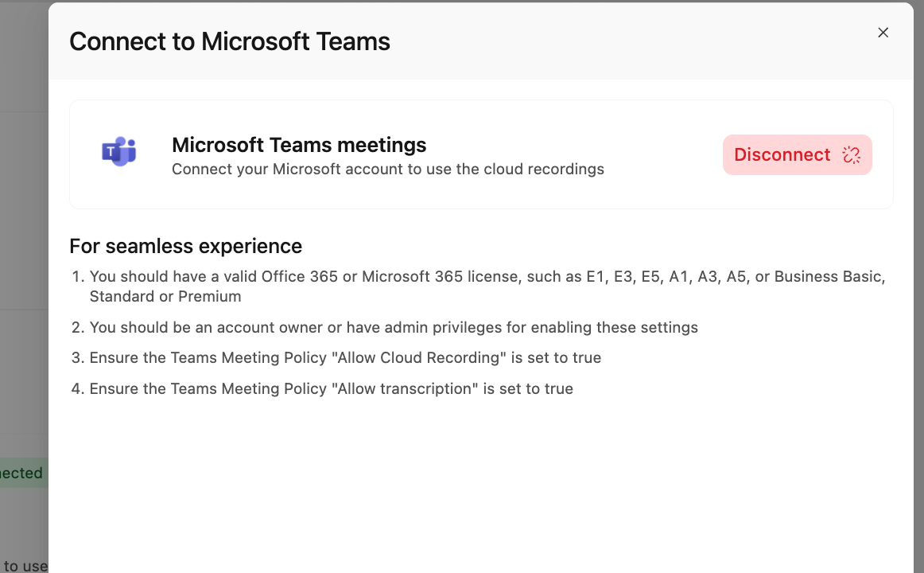This screenshot has height=573, width=924.
Task: Click the red Disconnect button
Action: [798, 154]
